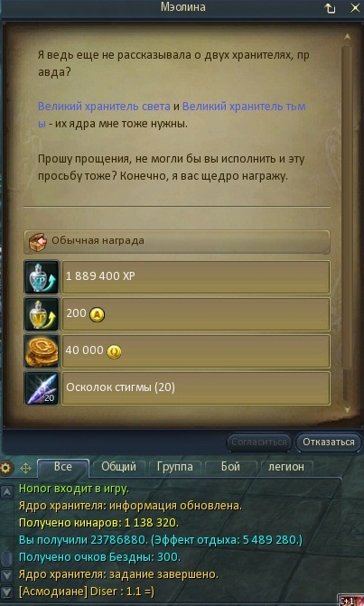Click the gold coins reward icon
The width and height of the screenshot is (364, 606).
(42, 351)
